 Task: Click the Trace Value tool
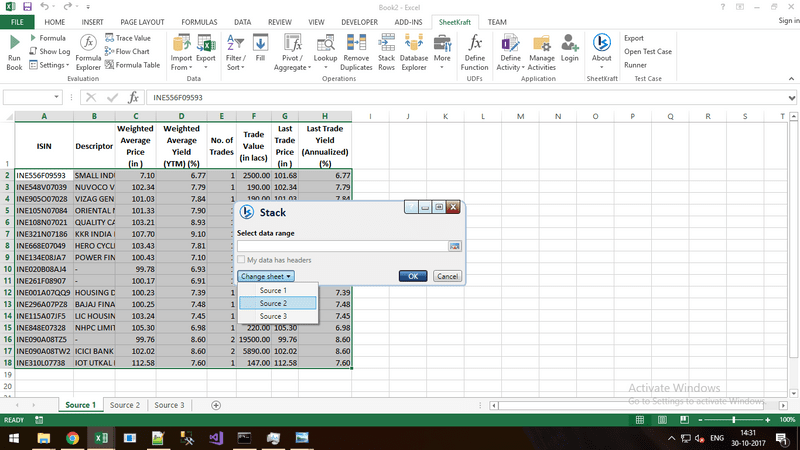pyautogui.click(x=128, y=38)
